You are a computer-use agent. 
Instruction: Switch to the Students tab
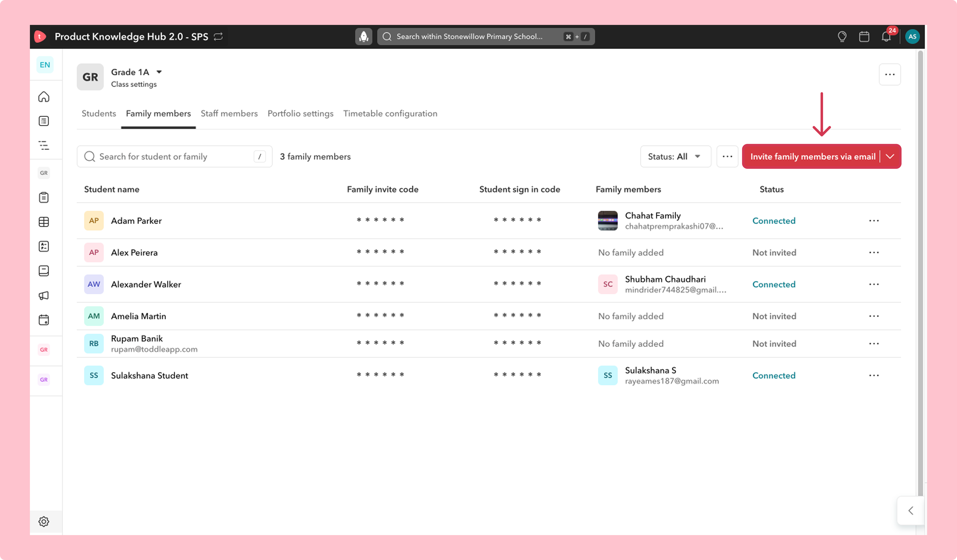coord(99,114)
